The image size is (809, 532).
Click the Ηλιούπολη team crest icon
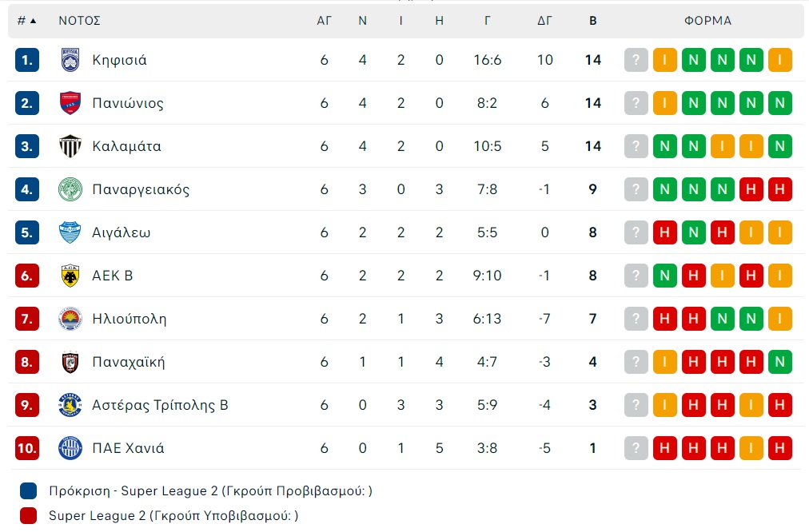70,319
